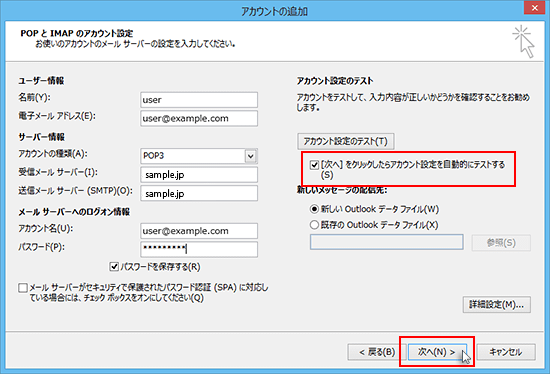Click the 参照 browse button
Viewport: 550px width, 374px height.
[501, 243]
